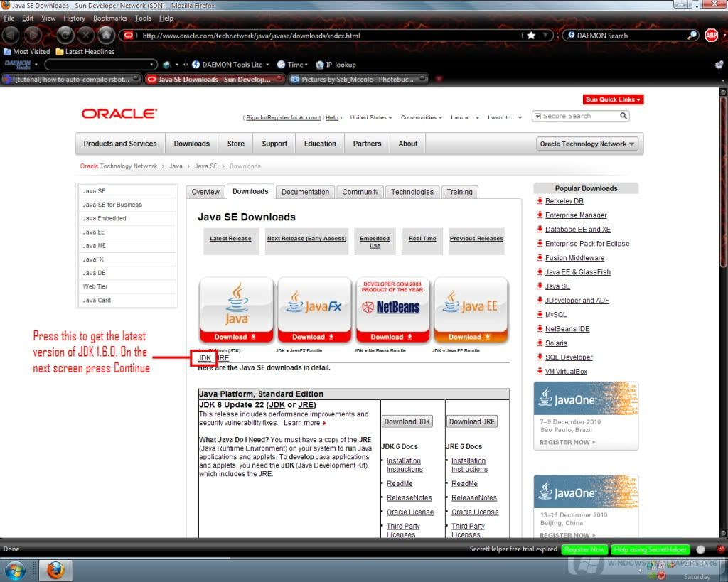728x582 pixels.
Task: Click the Oracle site search magnifier
Action: (623, 116)
